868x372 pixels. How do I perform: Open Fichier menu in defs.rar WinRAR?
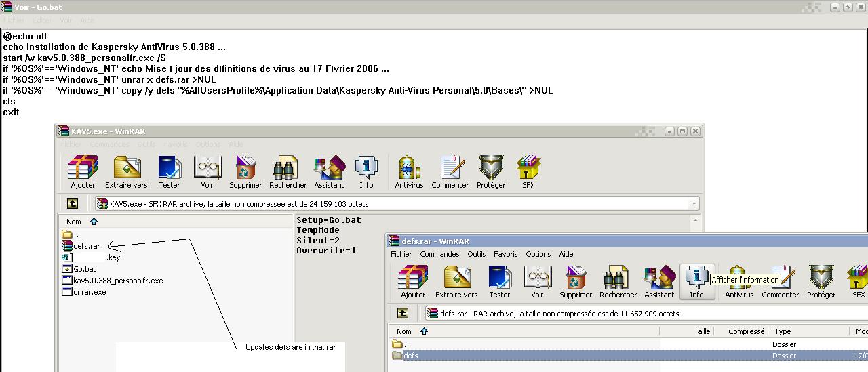click(401, 254)
